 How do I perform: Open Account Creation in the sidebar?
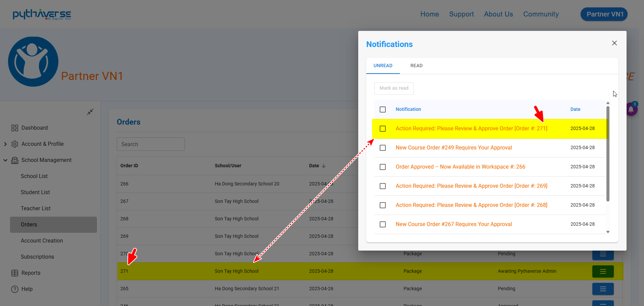(42, 241)
